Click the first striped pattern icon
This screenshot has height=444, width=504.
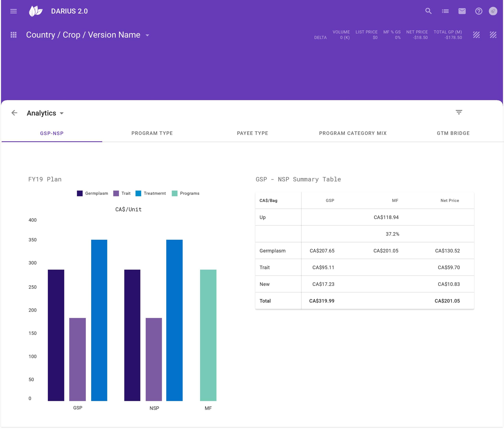pyautogui.click(x=476, y=35)
